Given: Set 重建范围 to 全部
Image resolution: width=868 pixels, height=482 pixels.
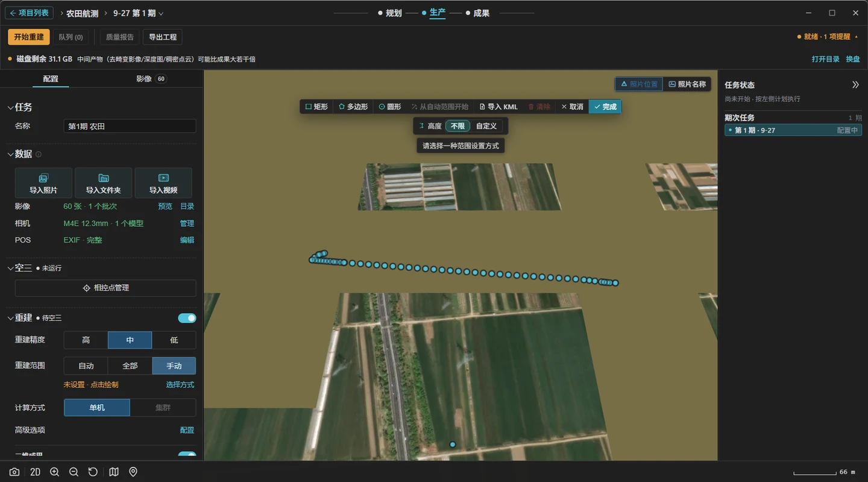Looking at the screenshot, I should pos(130,366).
